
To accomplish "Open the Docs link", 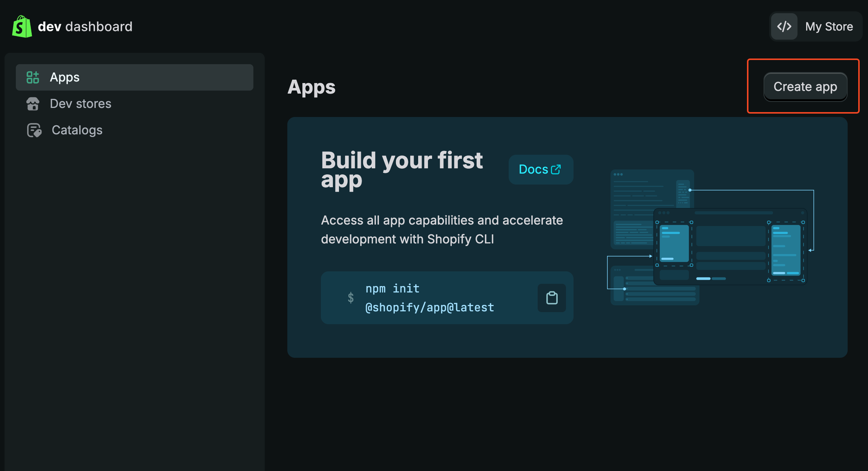I will pyautogui.click(x=533, y=169).
